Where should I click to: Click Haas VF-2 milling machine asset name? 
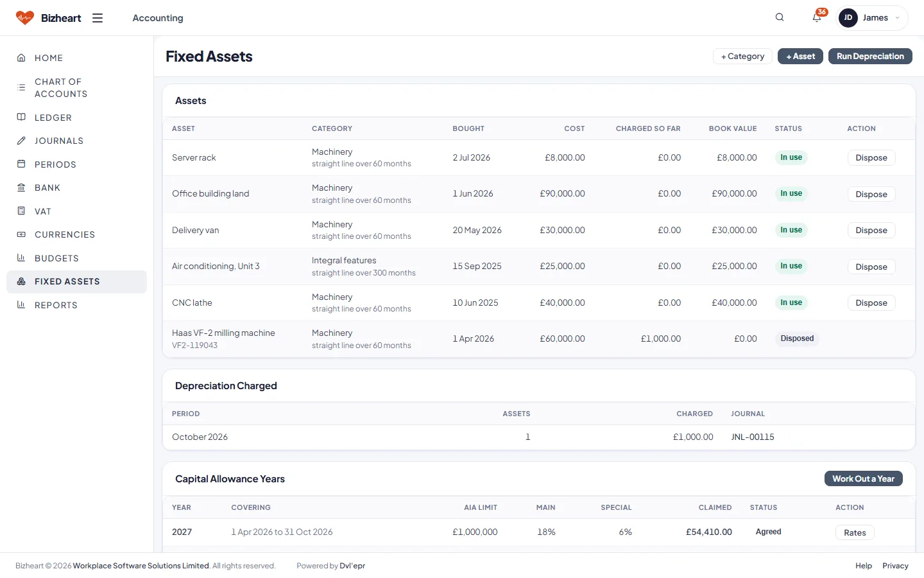tap(223, 333)
